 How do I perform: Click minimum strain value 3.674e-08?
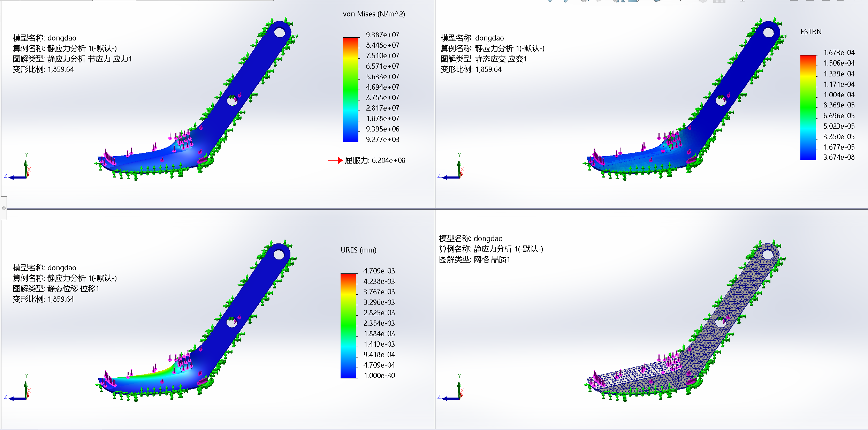[x=839, y=157]
